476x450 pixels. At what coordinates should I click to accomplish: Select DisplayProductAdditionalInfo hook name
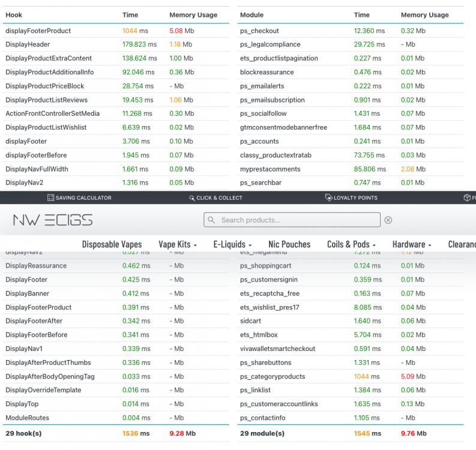(49, 72)
